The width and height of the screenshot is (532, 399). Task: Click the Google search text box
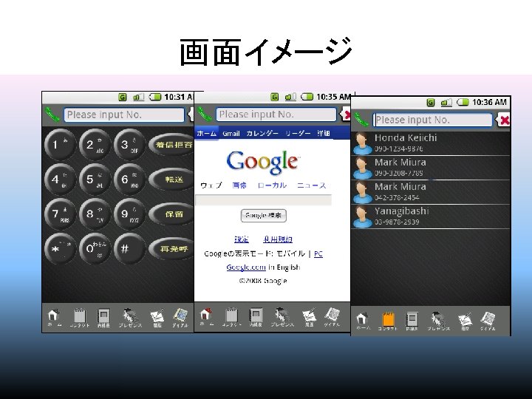263,200
